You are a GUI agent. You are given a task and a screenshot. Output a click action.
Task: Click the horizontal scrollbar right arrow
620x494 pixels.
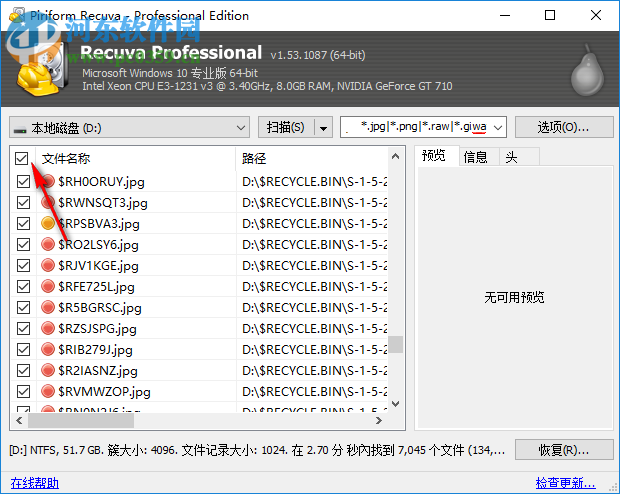click(379, 420)
